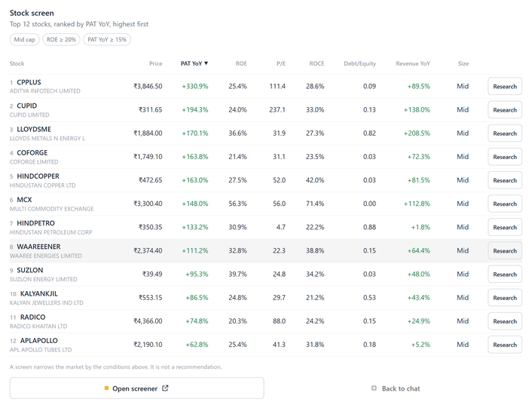The width and height of the screenshot is (532, 411).
Task: Click the Open screener button
Action: tap(136, 388)
